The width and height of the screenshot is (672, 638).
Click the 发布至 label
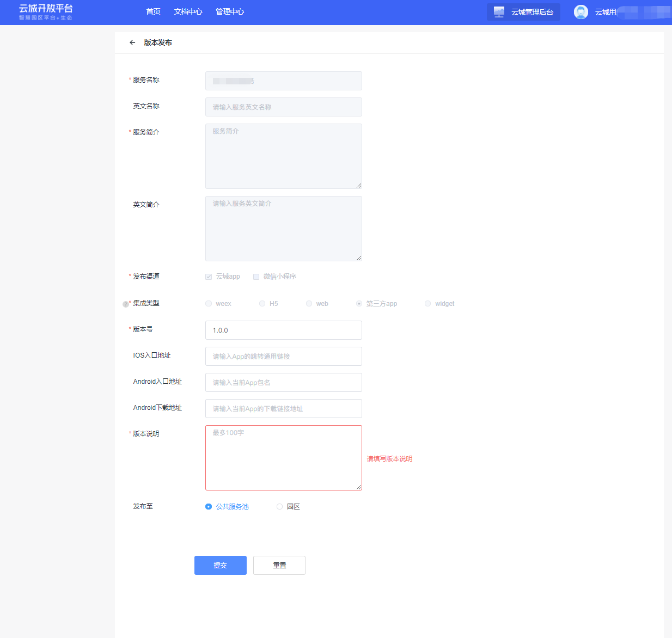coord(143,506)
